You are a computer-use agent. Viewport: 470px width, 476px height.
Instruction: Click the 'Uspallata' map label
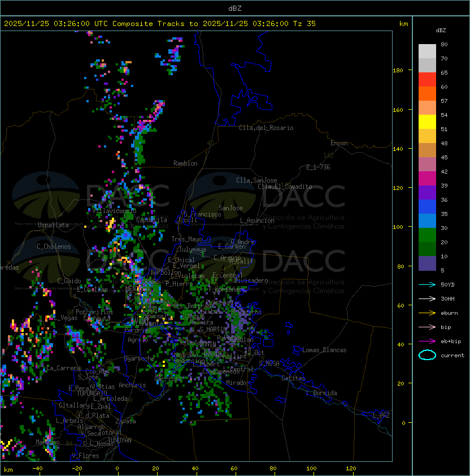(x=53, y=225)
